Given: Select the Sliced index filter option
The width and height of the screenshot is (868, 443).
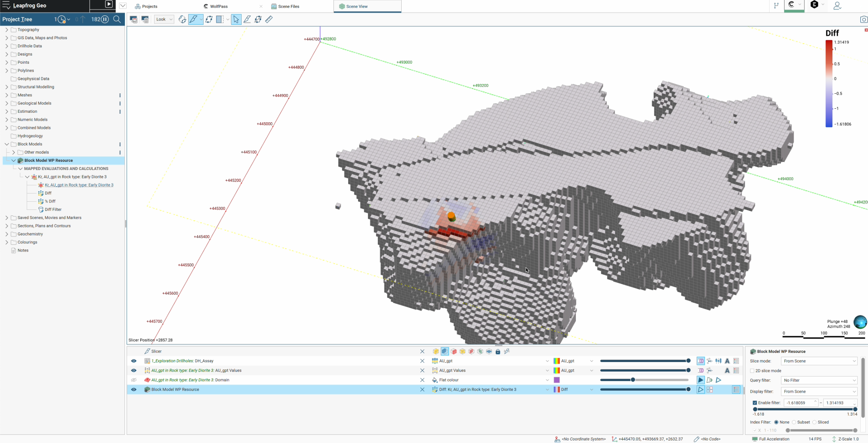Looking at the screenshot, I should click(815, 422).
